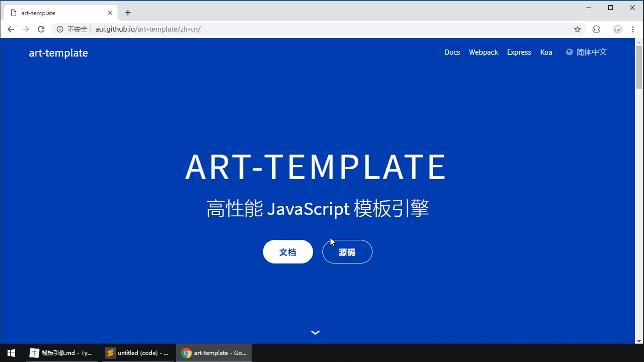Viewport: 644px width, 362px height.
Task: Maximize the Chrome window
Action: tap(611, 8)
